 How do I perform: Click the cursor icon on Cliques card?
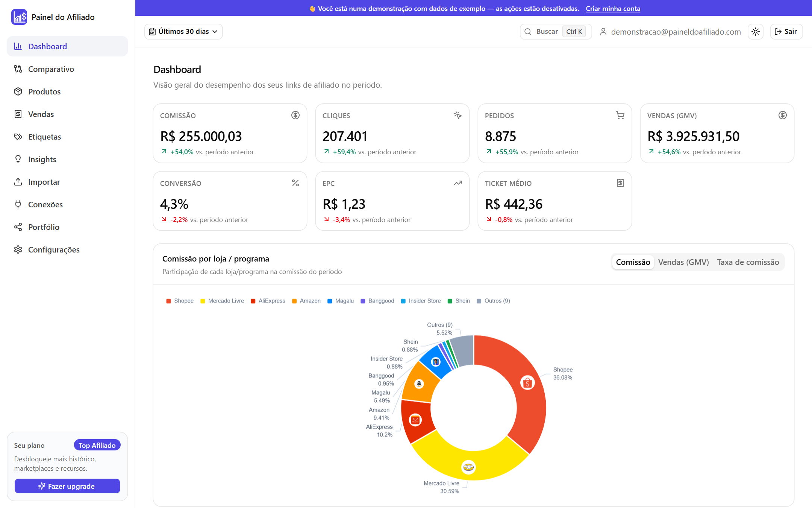coord(458,115)
